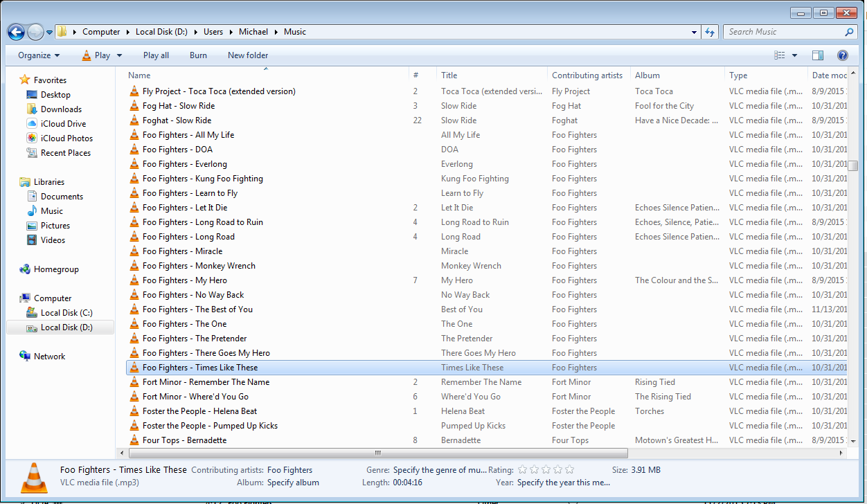Click Specify album field in details pane
The image size is (867, 504).
click(293, 483)
